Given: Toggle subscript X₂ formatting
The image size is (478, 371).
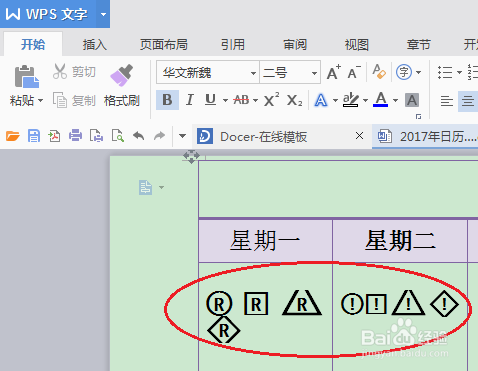Looking at the screenshot, I should coord(295,100).
